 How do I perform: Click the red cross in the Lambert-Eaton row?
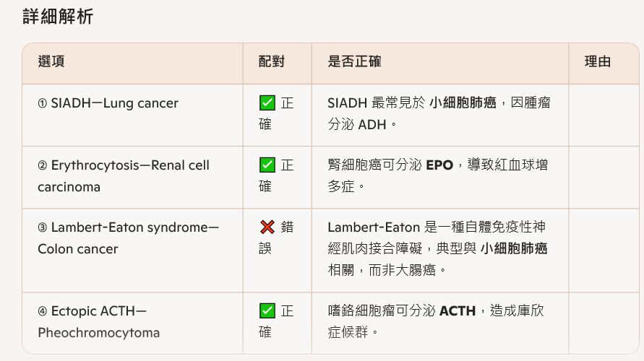pyautogui.click(x=267, y=227)
